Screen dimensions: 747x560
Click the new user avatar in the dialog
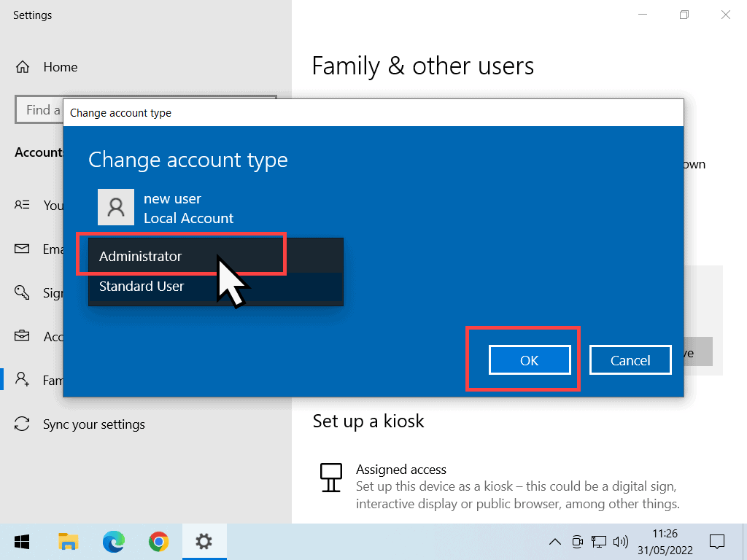pos(115,207)
